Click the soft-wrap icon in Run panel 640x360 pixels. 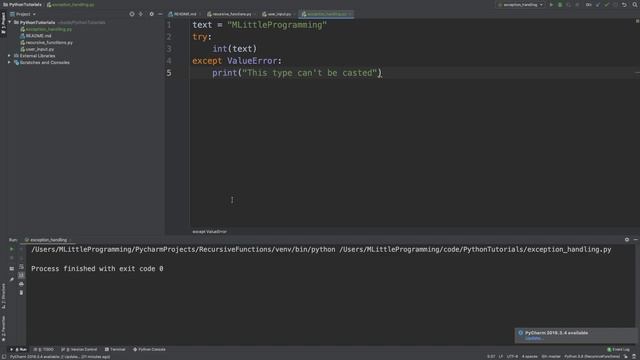(21, 267)
